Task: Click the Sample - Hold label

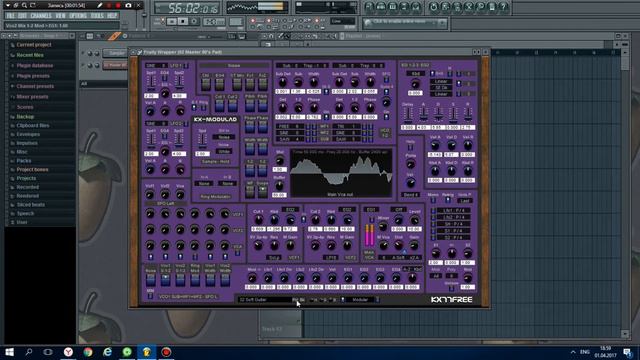Action: click(x=215, y=162)
